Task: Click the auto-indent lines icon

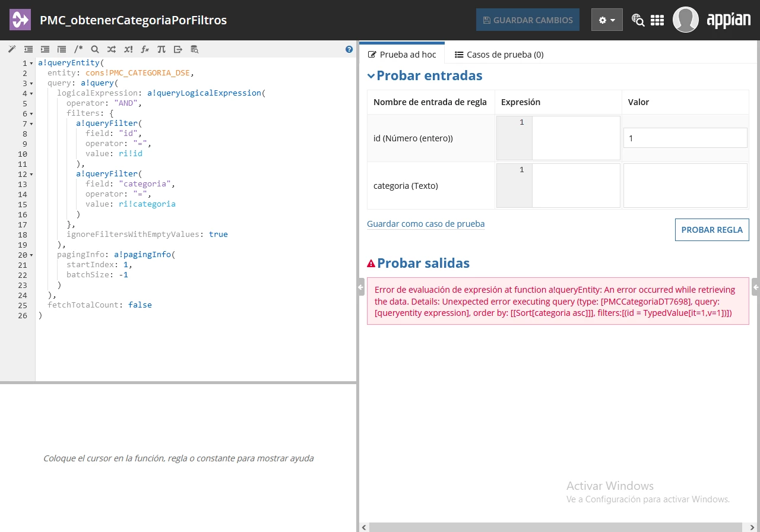Action: pyautogui.click(x=62, y=49)
